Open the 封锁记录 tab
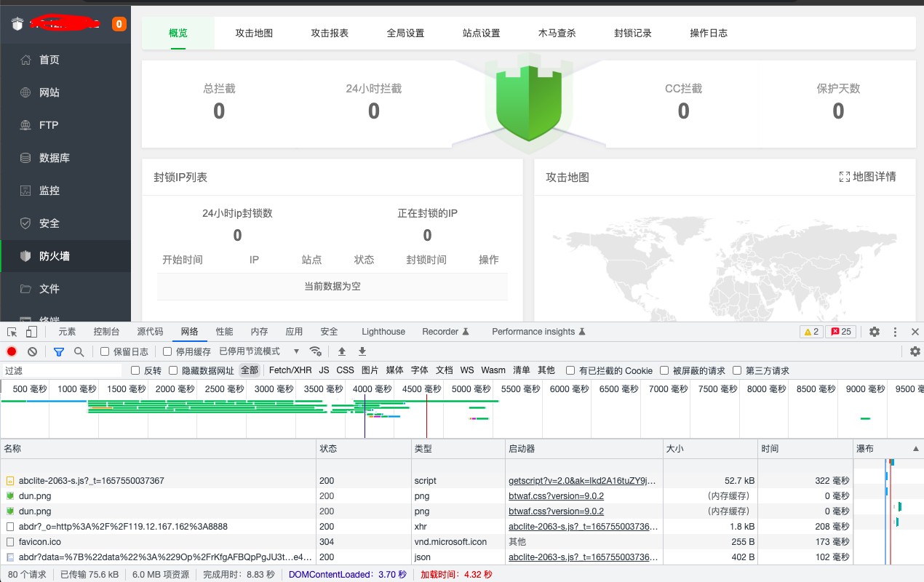The image size is (924, 582). 632,33
